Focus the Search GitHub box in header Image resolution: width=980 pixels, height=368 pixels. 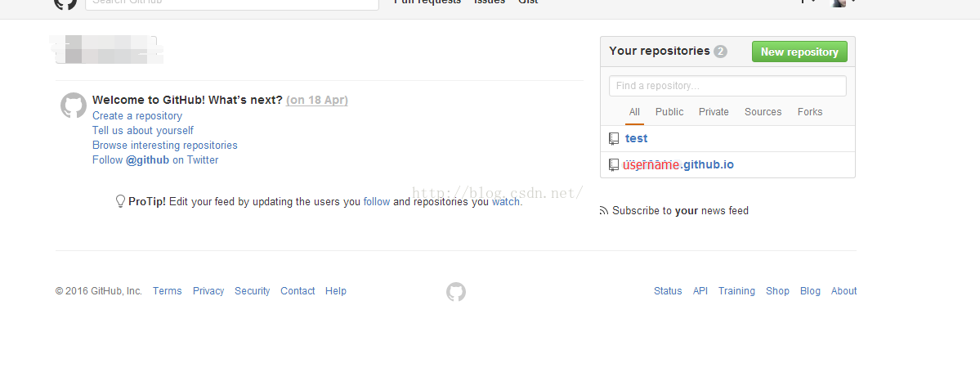coord(232,3)
